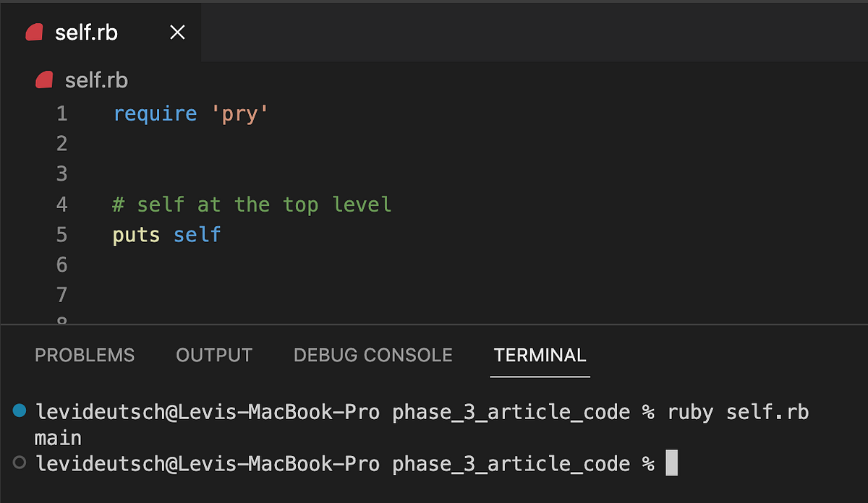The width and height of the screenshot is (868, 503).
Task: Click the comment '# self at the top level'
Action: pyautogui.click(x=252, y=205)
